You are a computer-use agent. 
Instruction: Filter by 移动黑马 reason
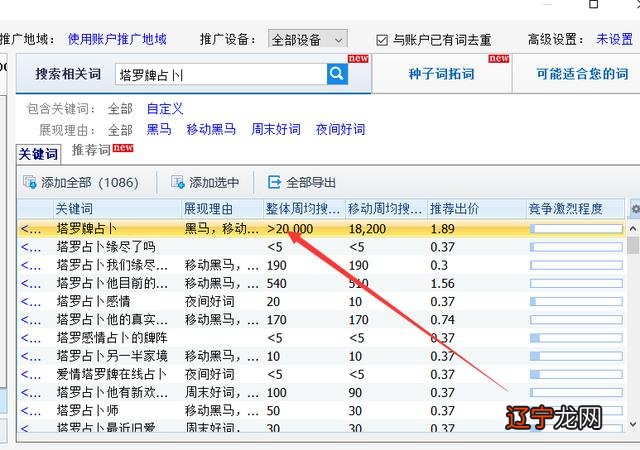(211, 129)
